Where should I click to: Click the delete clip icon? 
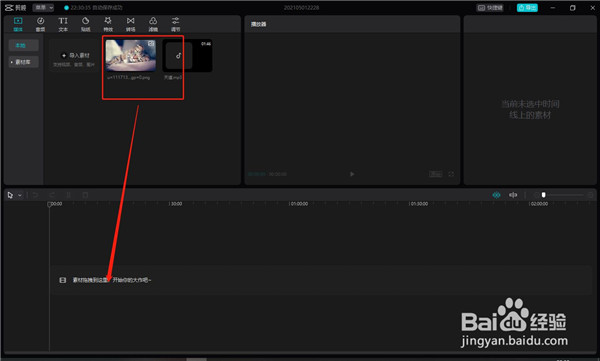pos(85,195)
